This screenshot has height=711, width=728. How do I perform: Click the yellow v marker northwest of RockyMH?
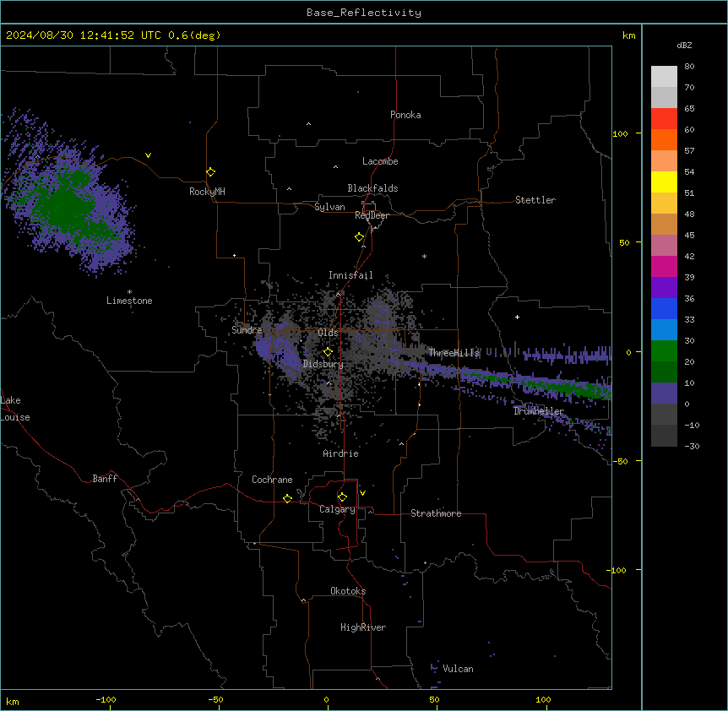[148, 155]
